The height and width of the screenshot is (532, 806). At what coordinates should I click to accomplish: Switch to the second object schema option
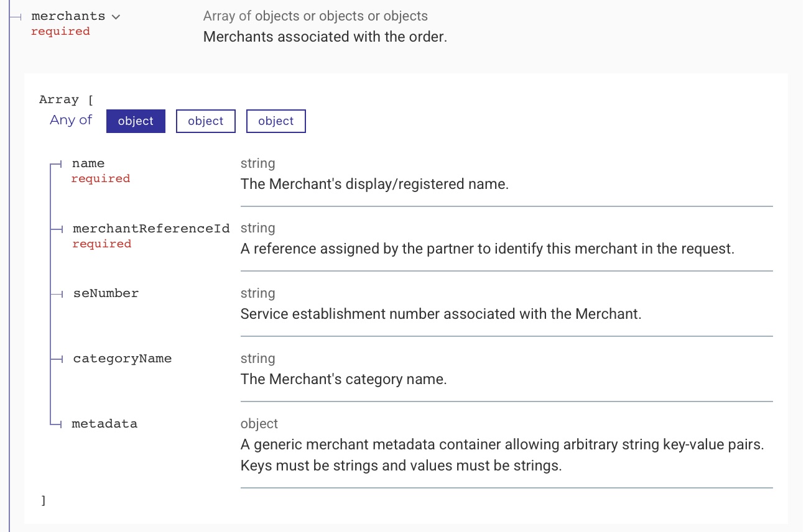tap(206, 121)
